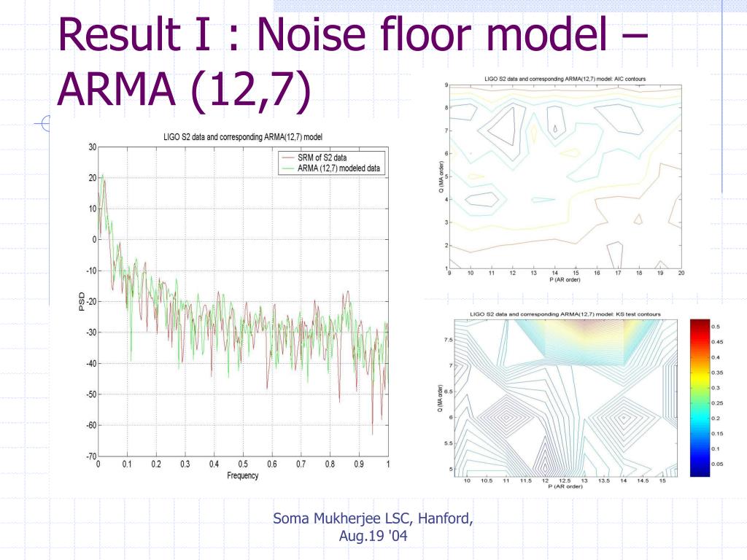
Task: Click the KS test contour plot area
Action: click(565, 398)
